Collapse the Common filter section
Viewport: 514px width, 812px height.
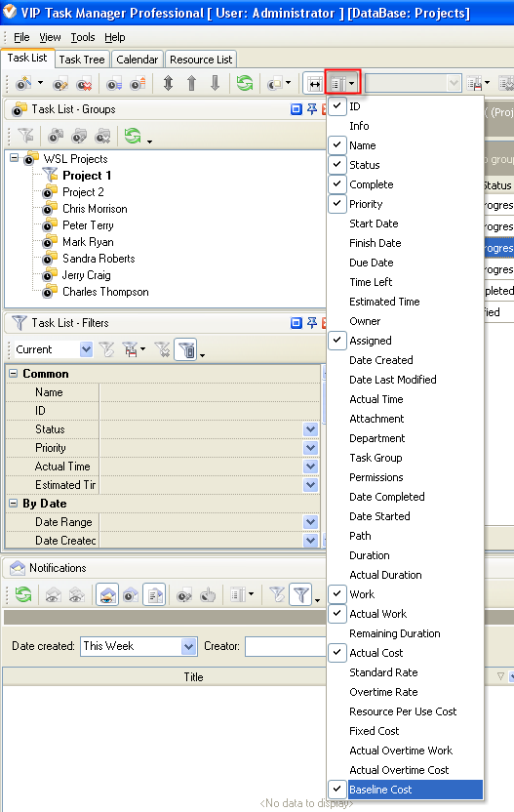pyautogui.click(x=13, y=374)
